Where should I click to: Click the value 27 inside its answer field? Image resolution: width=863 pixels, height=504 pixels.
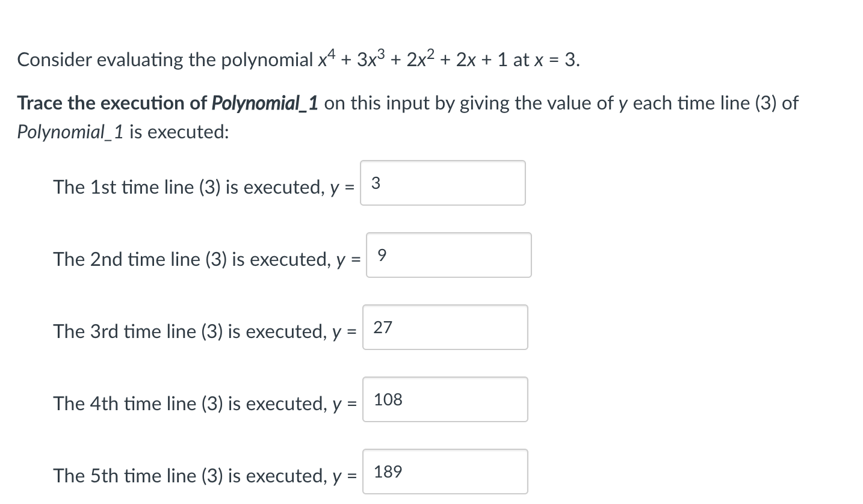pos(383,328)
